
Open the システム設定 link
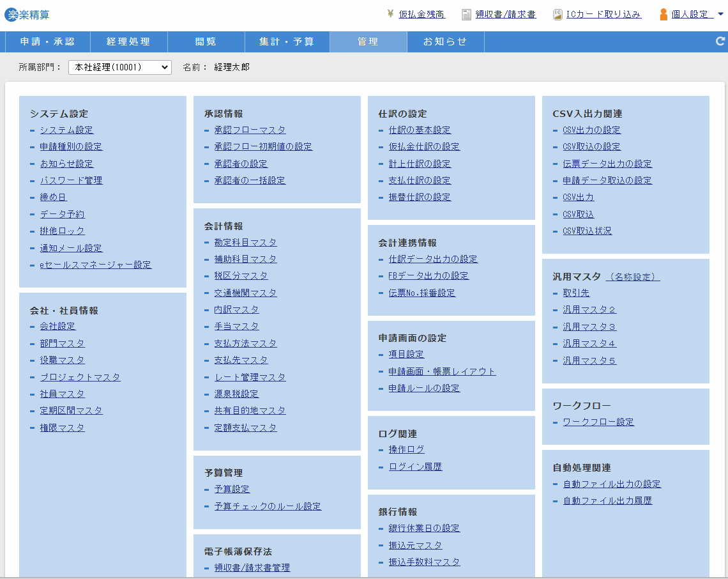coord(66,130)
